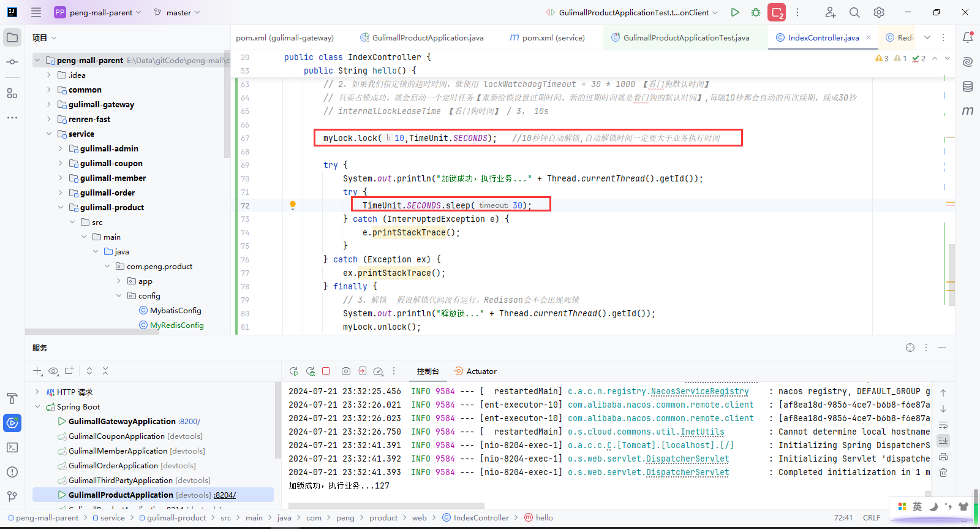The image size is (980, 529).
Task: Open Services panel options menu
Action: [x=926, y=348]
